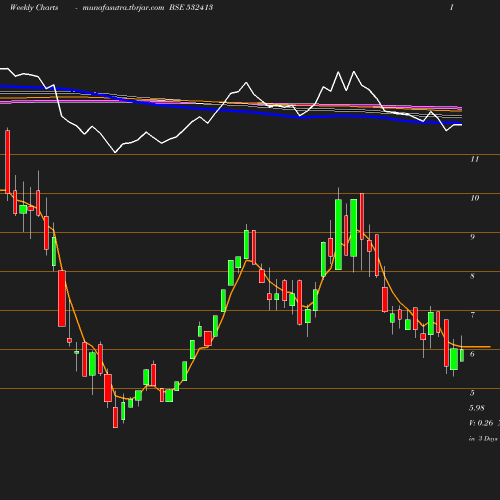Click the price axis label 6
500x500 pixels.
coord(472,354)
